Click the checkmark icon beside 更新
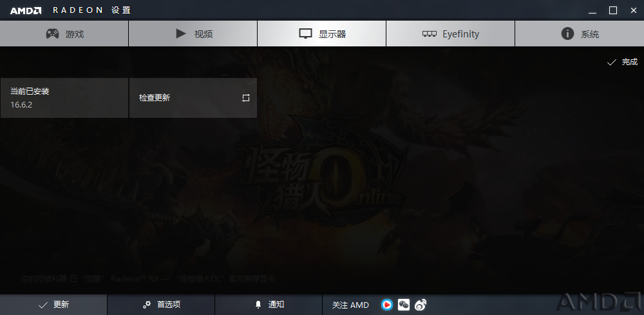The width and height of the screenshot is (644, 315). [x=43, y=305]
